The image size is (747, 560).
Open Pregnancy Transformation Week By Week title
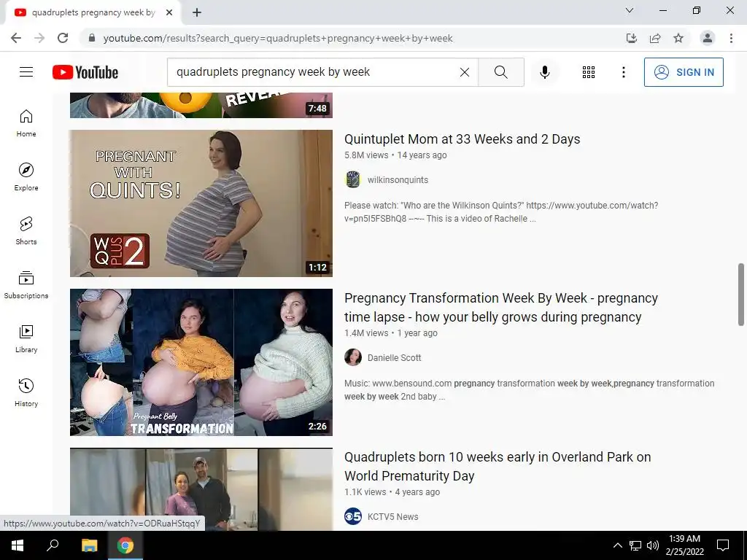tap(501, 308)
